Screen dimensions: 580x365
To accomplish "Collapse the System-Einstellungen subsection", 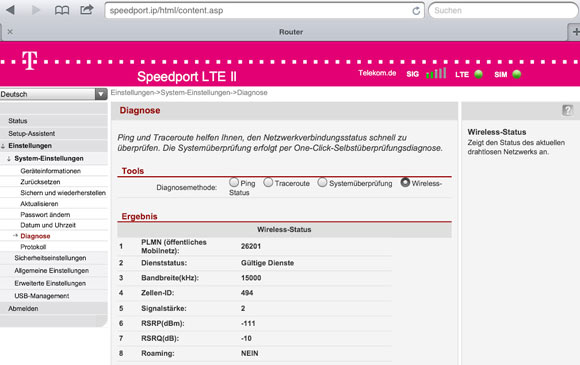I will (x=48, y=158).
